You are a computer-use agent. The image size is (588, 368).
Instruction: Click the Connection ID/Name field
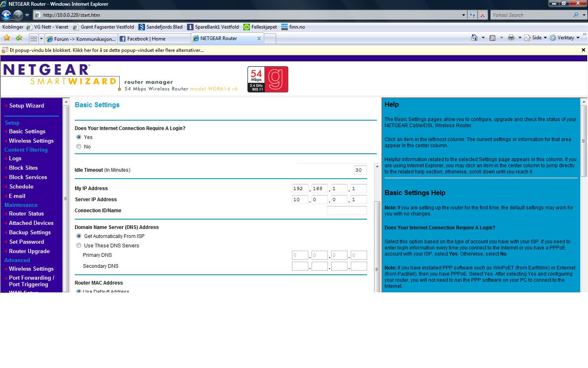click(x=347, y=211)
